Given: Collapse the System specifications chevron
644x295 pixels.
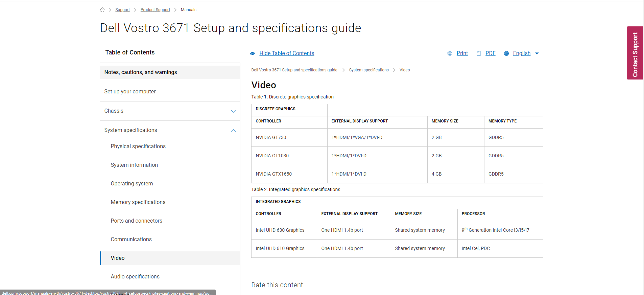Looking at the screenshot, I should (233, 131).
